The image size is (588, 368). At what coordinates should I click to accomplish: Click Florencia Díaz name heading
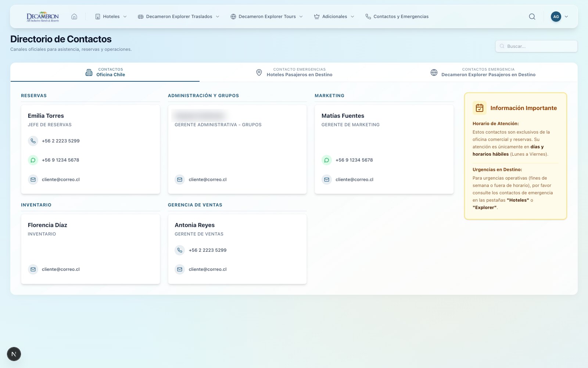click(47, 225)
